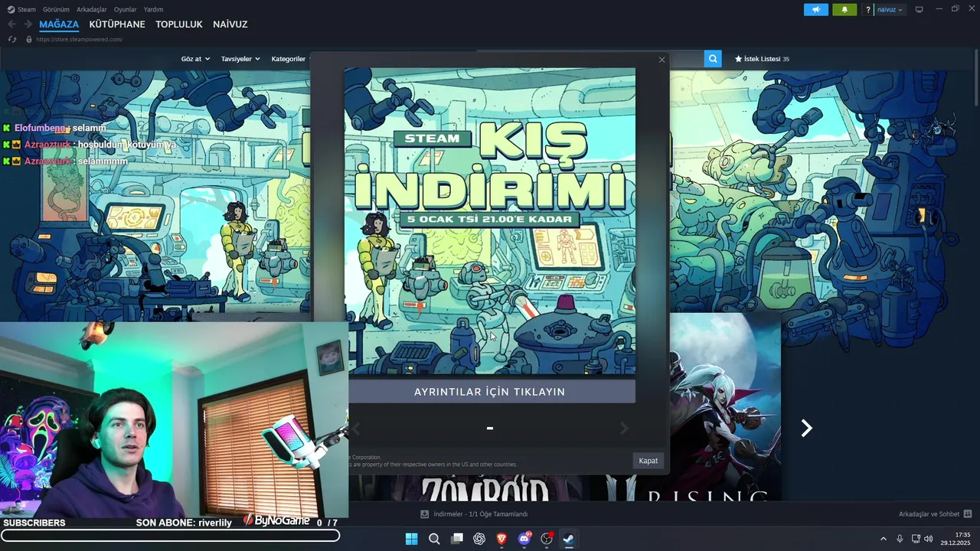Screen dimensions: 980x551
Task: Open the OBS taskbar icon
Action: click(547, 539)
